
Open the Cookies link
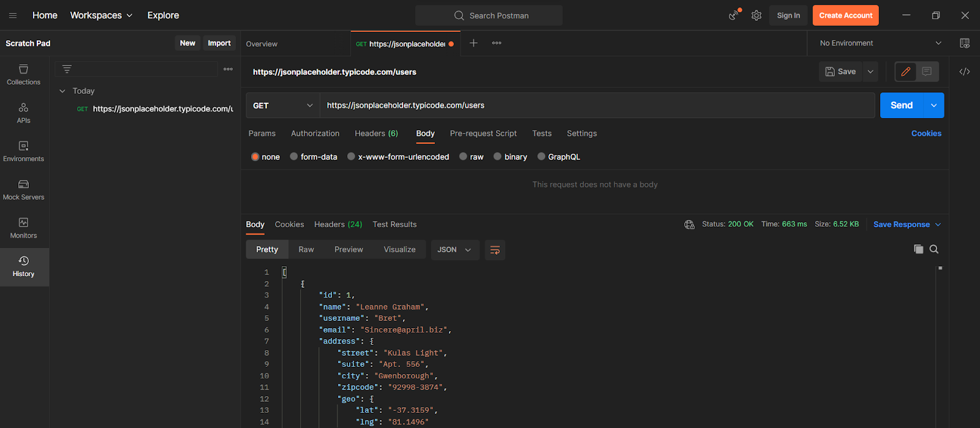click(926, 133)
